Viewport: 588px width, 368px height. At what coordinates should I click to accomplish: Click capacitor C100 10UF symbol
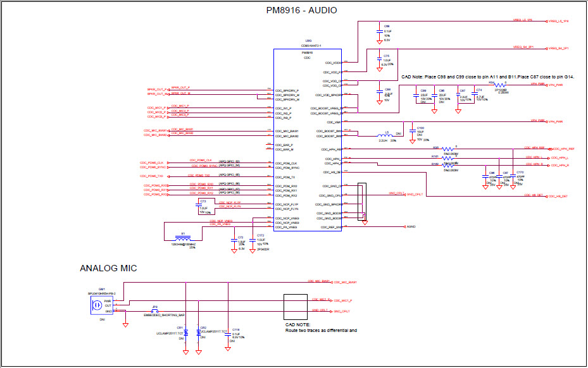[x=412, y=130]
